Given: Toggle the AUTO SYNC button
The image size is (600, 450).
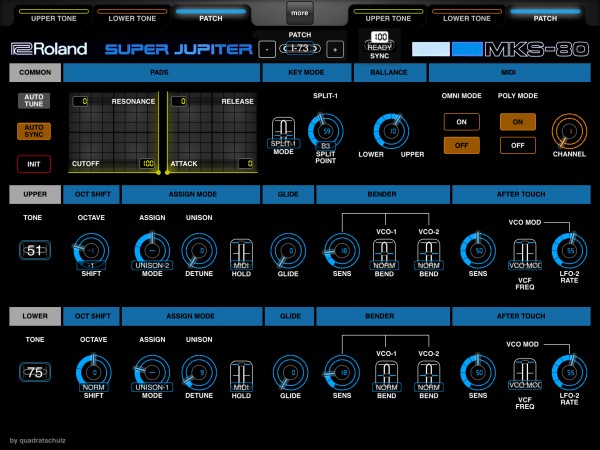Looking at the screenshot, I should click(34, 131).
